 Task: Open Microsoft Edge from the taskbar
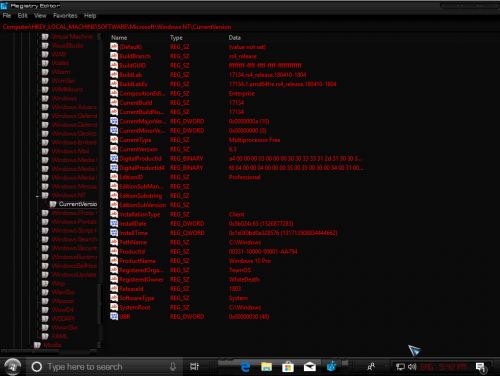(x=245, y=367)
